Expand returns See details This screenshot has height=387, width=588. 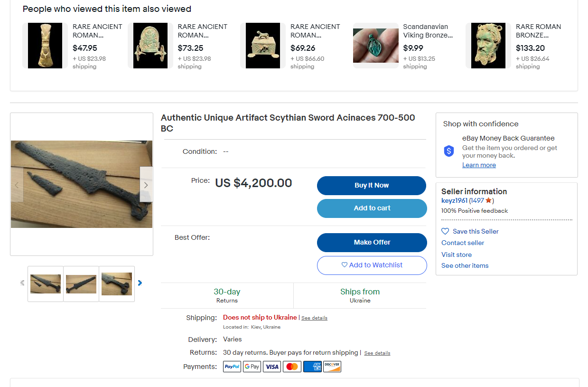coord(377,353)
